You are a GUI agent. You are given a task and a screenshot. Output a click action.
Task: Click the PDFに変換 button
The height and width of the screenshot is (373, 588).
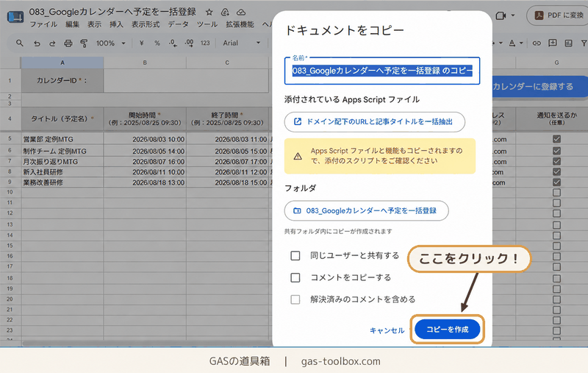pos(559,15)
